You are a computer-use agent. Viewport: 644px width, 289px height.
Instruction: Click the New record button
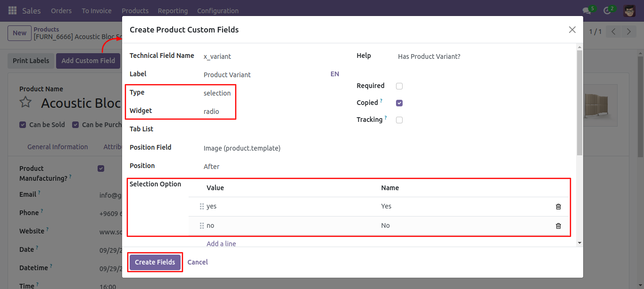pyautogui.click(x=19, y=33)
